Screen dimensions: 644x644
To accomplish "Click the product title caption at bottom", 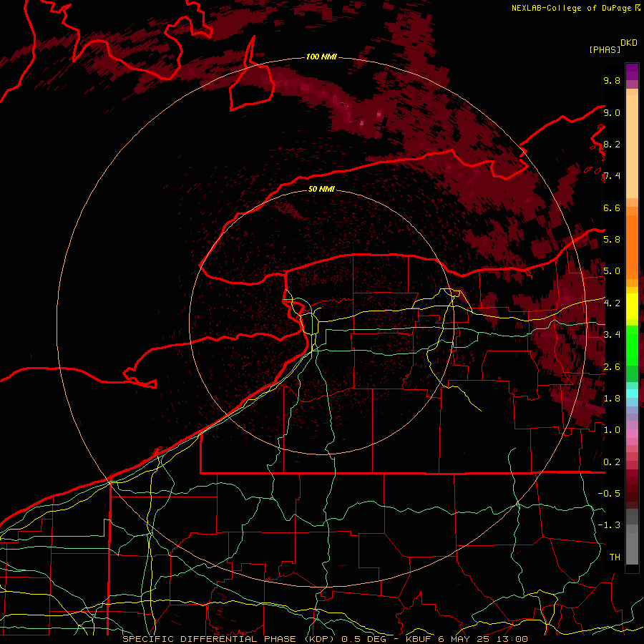I will 325,639.
